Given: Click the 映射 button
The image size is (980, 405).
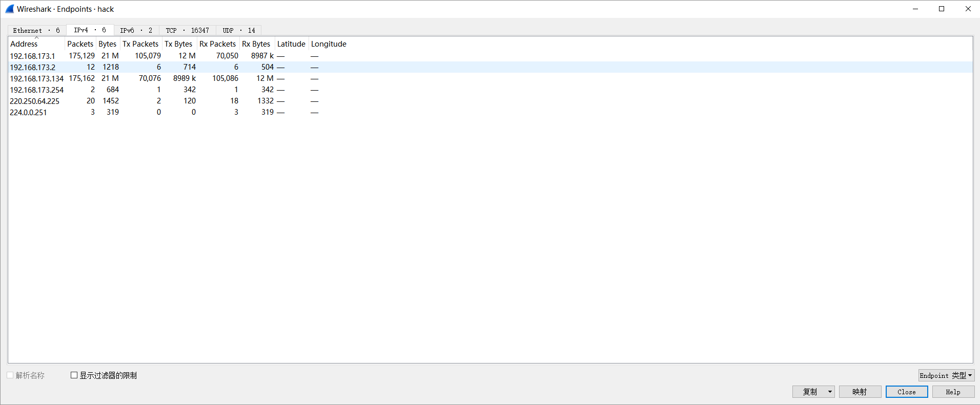Looking at the screenshot, I should 860,392.
